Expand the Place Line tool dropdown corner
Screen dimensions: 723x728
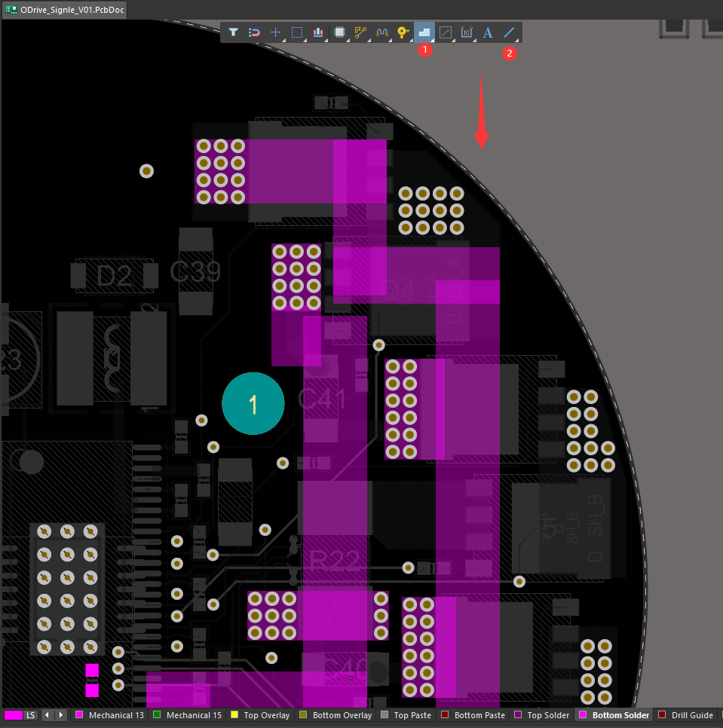pos(517,41)
